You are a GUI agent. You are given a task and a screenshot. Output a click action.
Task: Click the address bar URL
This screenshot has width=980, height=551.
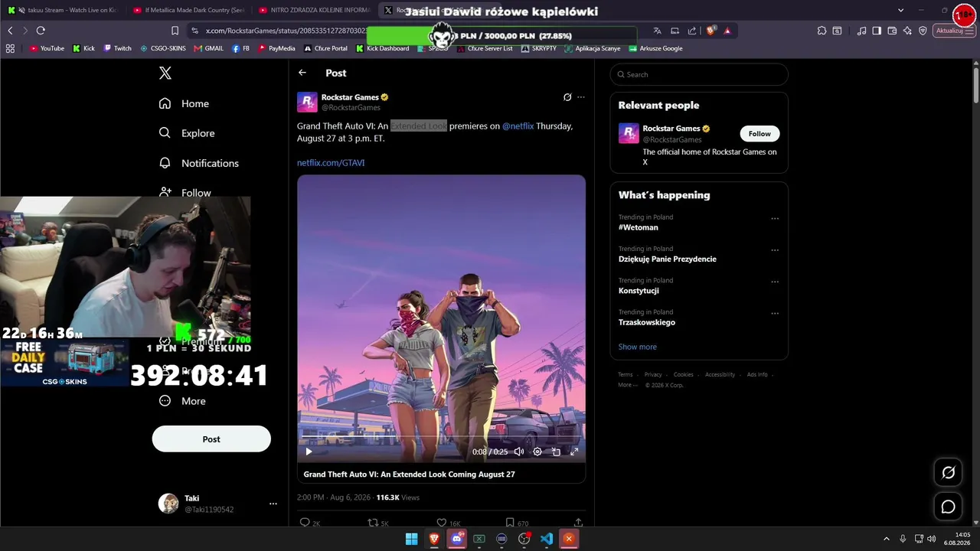point(286,31)
